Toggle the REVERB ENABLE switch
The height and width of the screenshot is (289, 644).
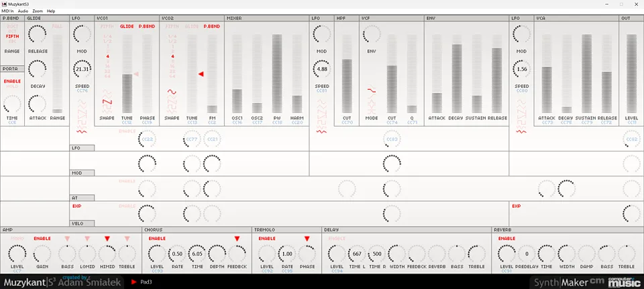(506, 239)
